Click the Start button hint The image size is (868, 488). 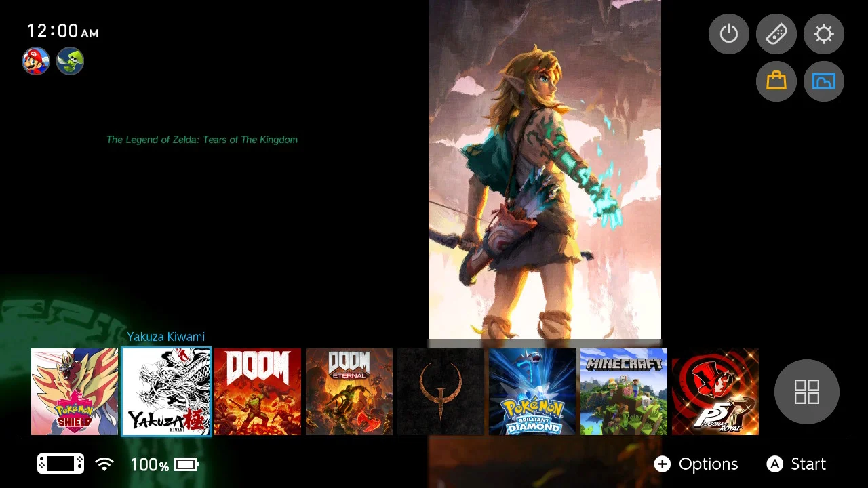(796, 464)
